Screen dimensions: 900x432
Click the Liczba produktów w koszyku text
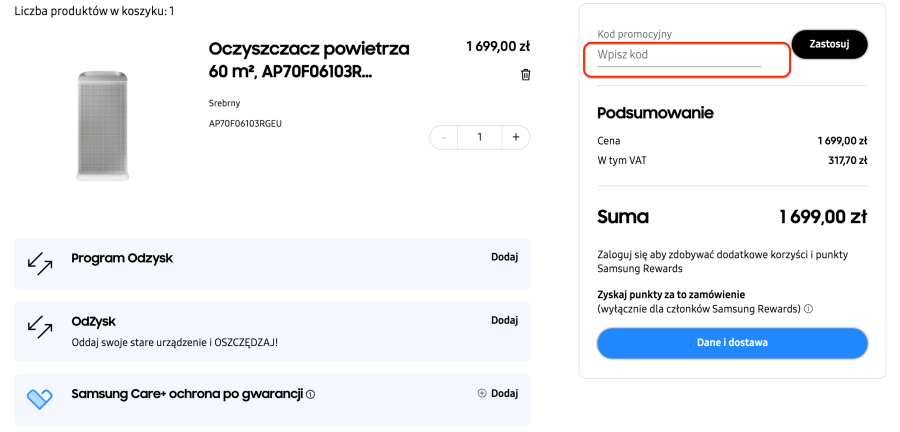94,11
